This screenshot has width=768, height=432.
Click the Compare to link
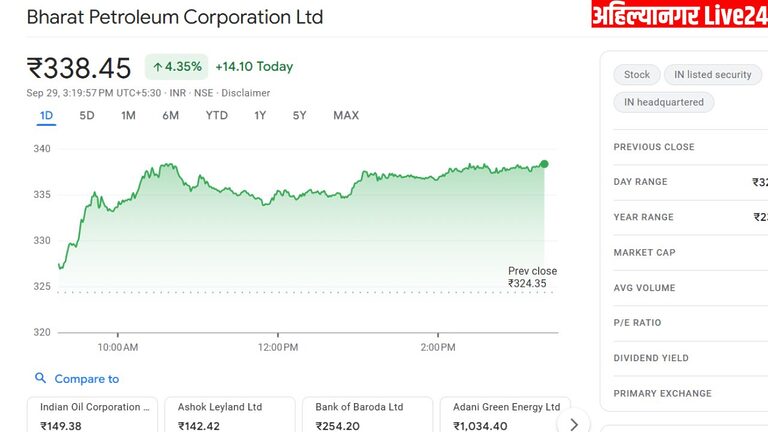[86, 379]
